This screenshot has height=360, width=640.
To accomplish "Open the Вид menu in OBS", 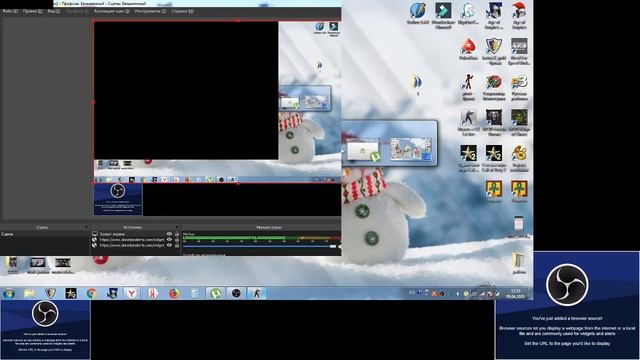I will 54,11.
